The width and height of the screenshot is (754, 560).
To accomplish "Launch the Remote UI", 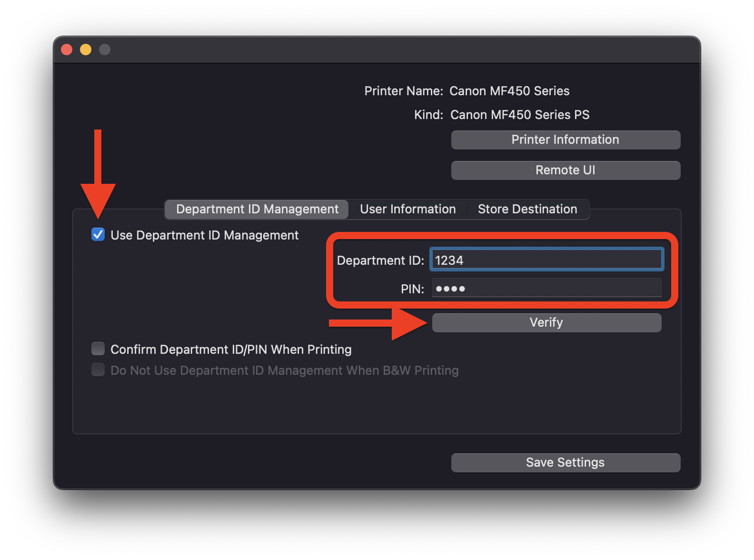I will point(565,170).
